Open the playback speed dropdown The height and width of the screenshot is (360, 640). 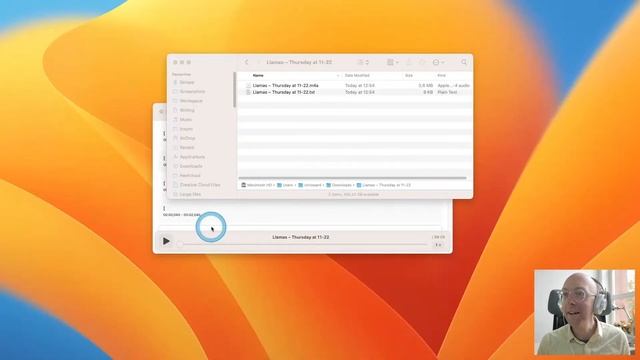tap(438, 245)
